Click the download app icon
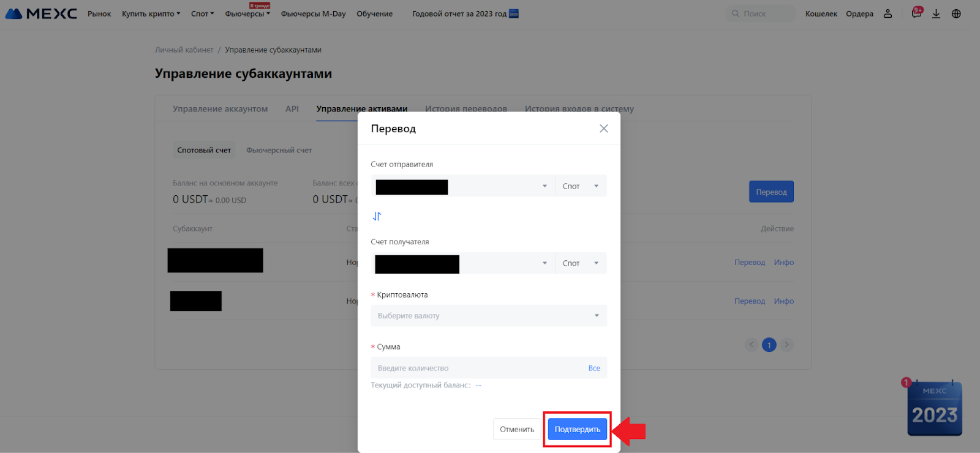This screenshot has height=453, width=980. 936,13
